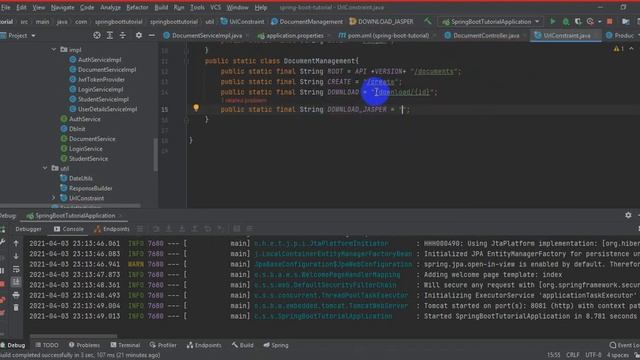This screenshot has height=360, width=640.
Task: Collapse the impl folder
Action: pos(53,49)
